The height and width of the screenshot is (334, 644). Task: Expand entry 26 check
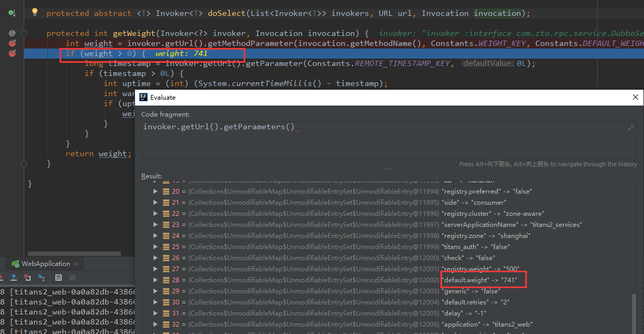click(156, 258)
